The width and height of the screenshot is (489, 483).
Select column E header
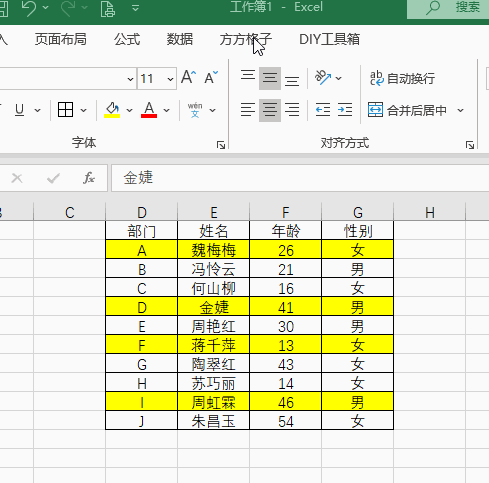pyautogui.click(x=214, y=212)
